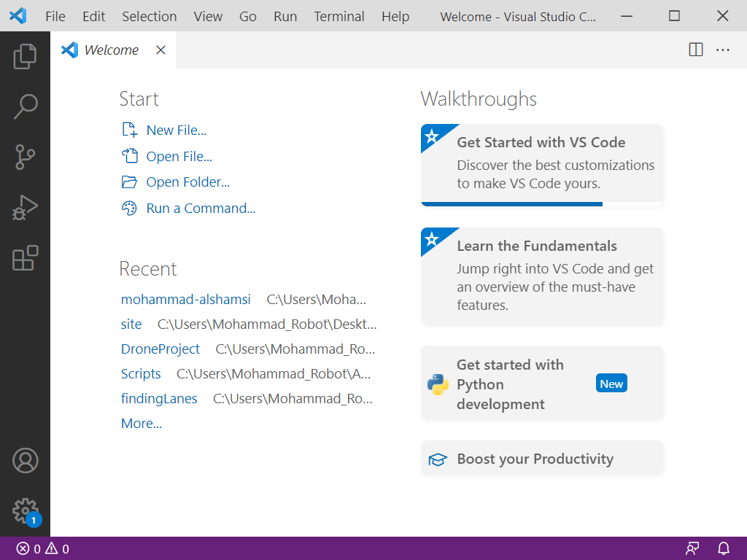
Task: Open the Edit menu
Action: point(93,16)
